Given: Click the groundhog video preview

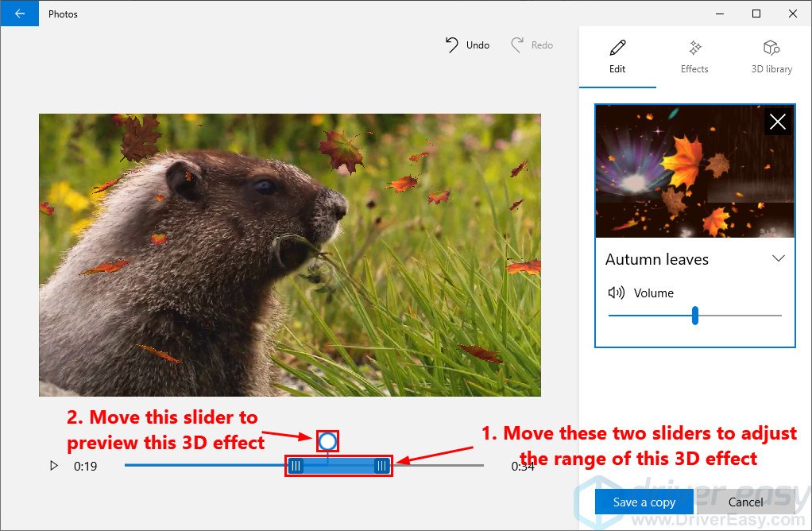Looking at the screenshot, I should [x=290, y=255].
